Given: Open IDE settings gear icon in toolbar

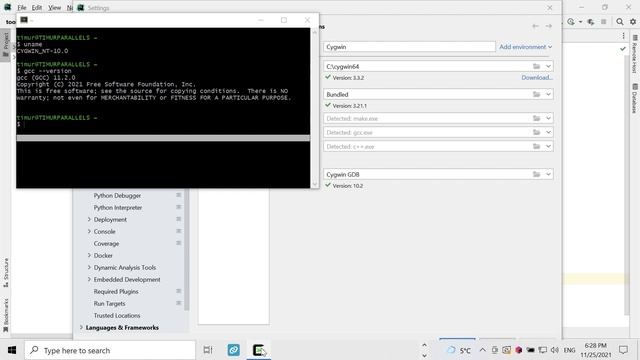Looking at the screenshot, I should (633, 22).
